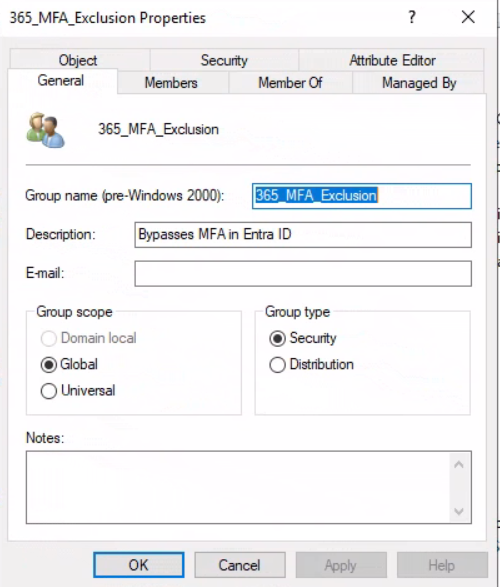Click the Notes scroll down arrow
The height and width of the screenshot is (587, 500).
459,511
